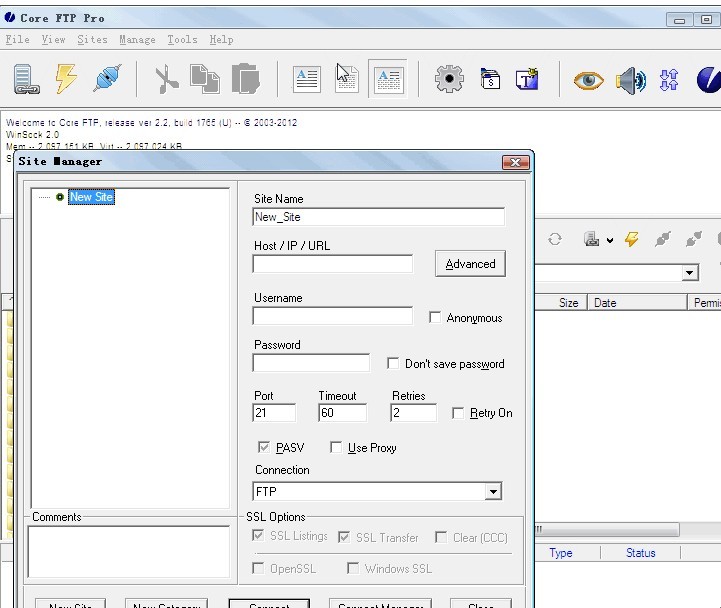Open settings via the gear icon

449,79
